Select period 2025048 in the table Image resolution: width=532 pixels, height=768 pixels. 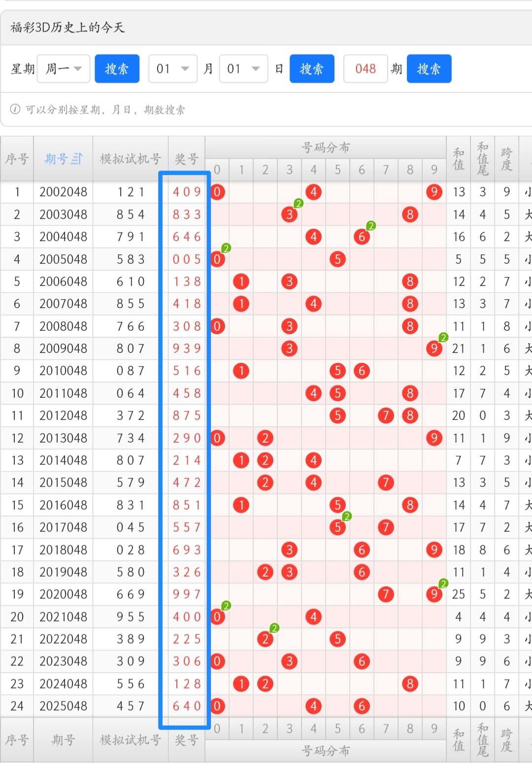point(64,706)
